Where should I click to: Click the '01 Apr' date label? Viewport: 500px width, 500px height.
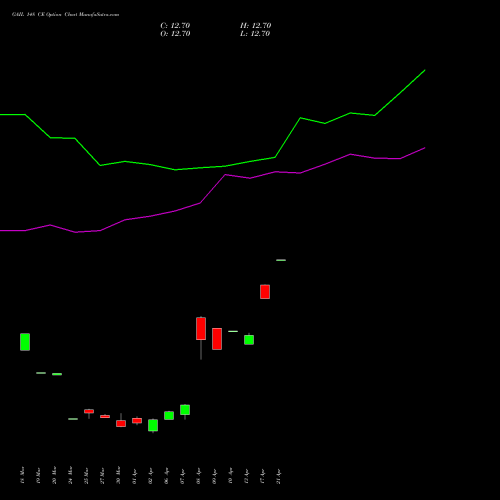coord(134,476)
